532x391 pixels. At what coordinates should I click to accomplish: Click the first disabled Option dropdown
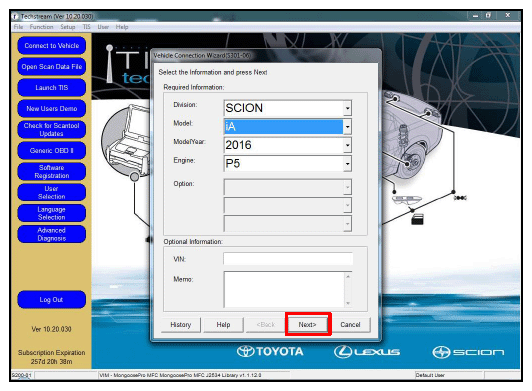[x=288, y=187]
